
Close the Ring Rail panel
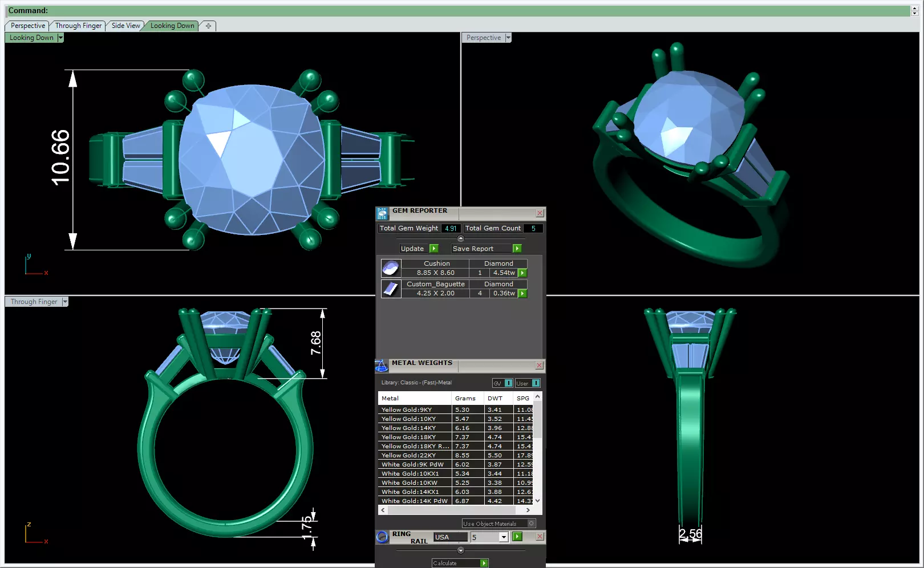540,537
